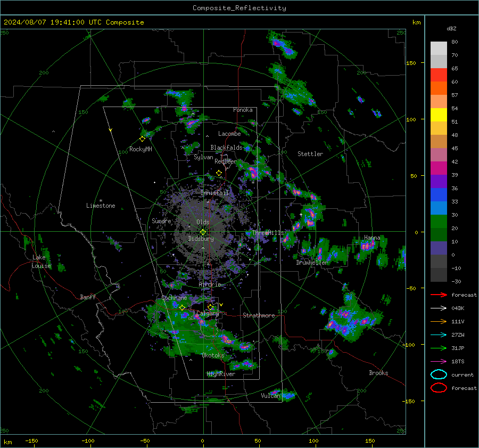The height and width of the screenshot is (448, 479).
Task: Click the yellow km label at top right
Action: click(416, 22)
